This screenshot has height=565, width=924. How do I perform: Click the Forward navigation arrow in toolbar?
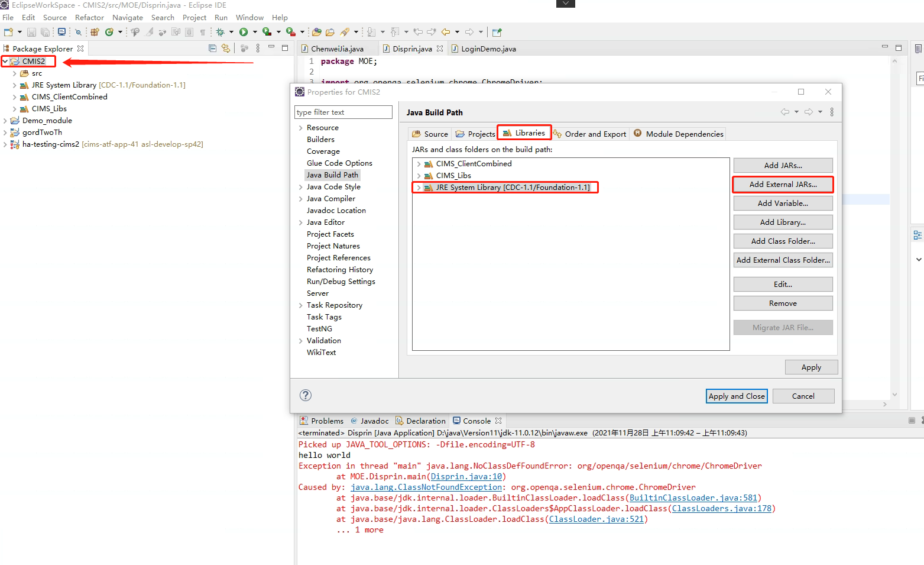pyautogui.click(x=469, y=32)
